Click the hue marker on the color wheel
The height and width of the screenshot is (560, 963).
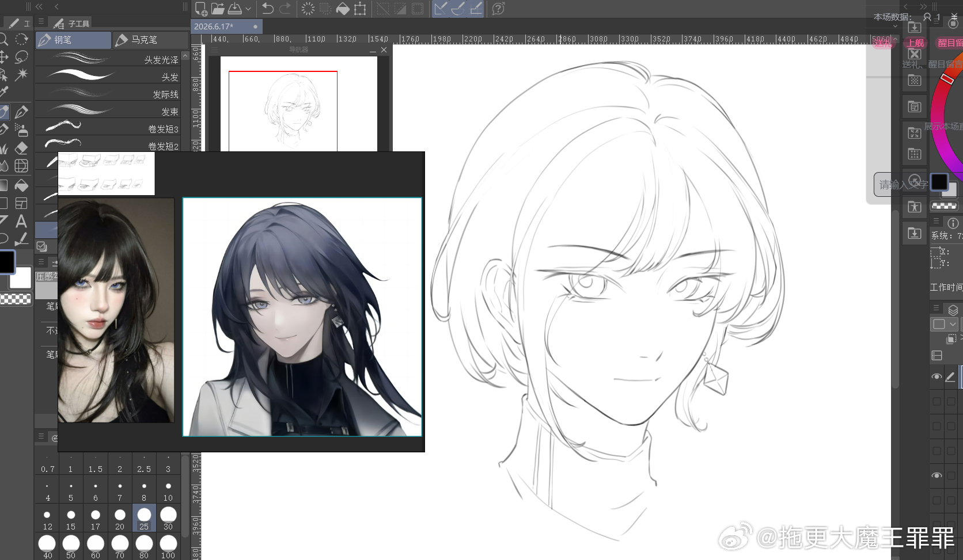(948, 78)
